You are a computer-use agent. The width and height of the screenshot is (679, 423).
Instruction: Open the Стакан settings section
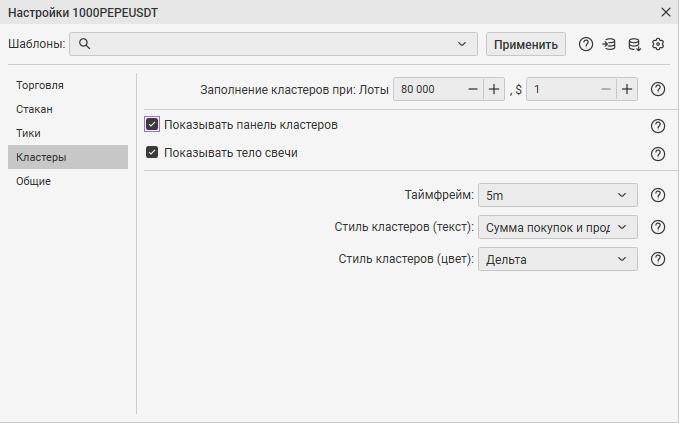pyautogui.click(x=34, y=109)
